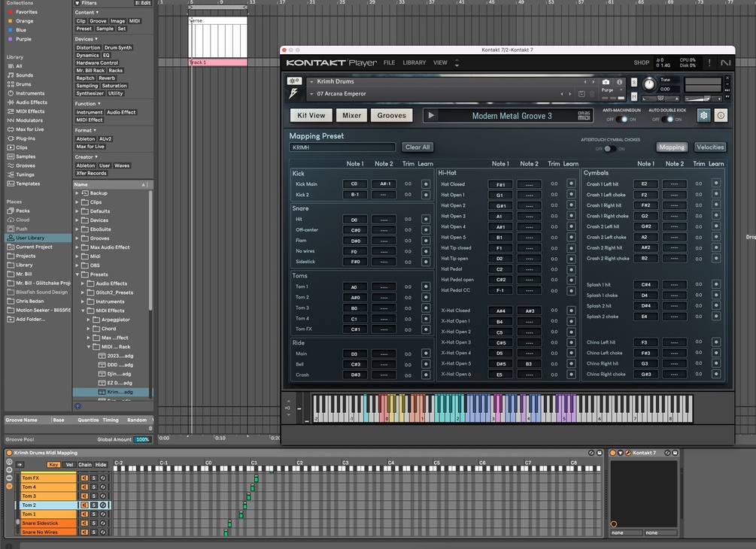Show rack macro controls icon
The image size is (756, 549).
9,462
